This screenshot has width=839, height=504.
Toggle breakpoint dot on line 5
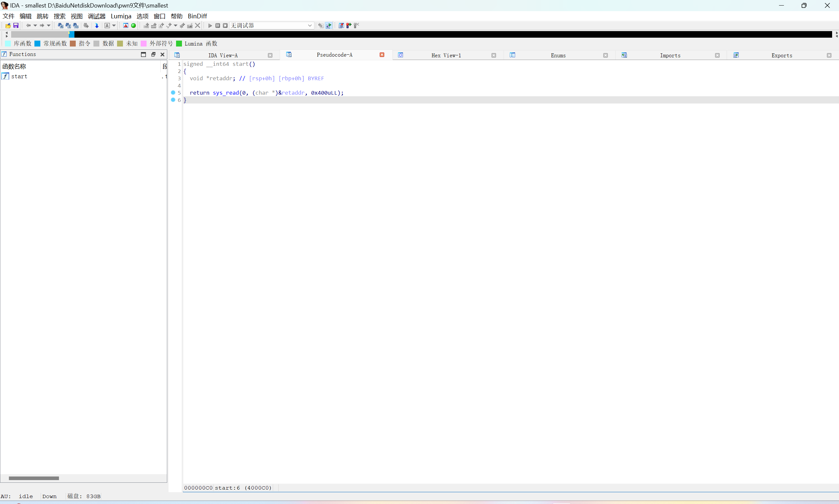[173, 92]
